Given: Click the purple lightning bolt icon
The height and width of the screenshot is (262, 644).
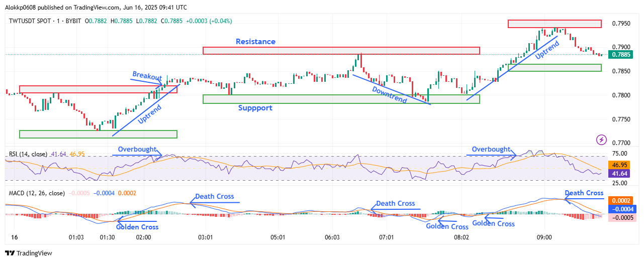Looking at the screenshot, I should pyautogui.click(x=601, y=140).
